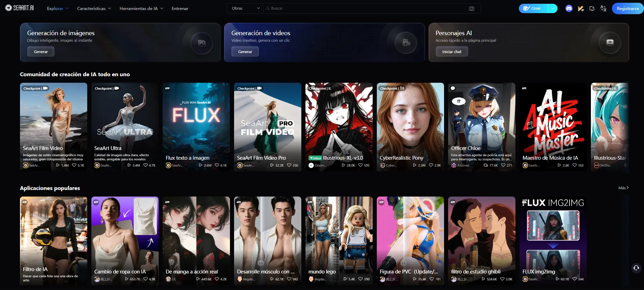Go to the Entrenar page

coord(180,9)
